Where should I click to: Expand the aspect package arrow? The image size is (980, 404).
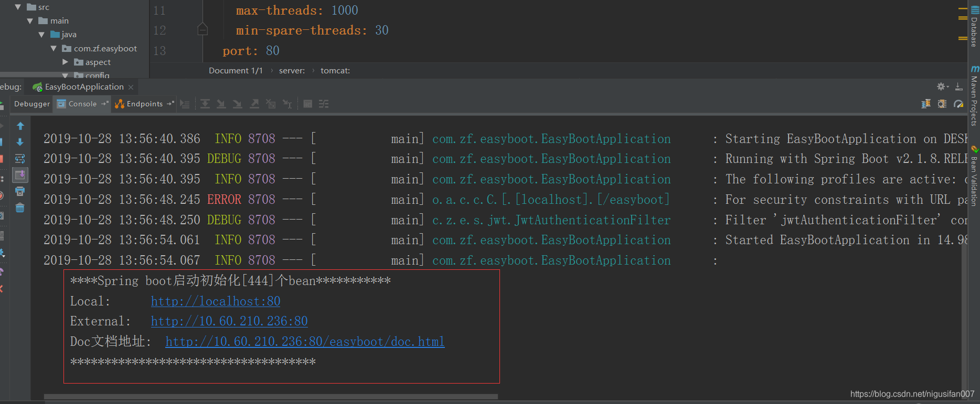[66, 62]
